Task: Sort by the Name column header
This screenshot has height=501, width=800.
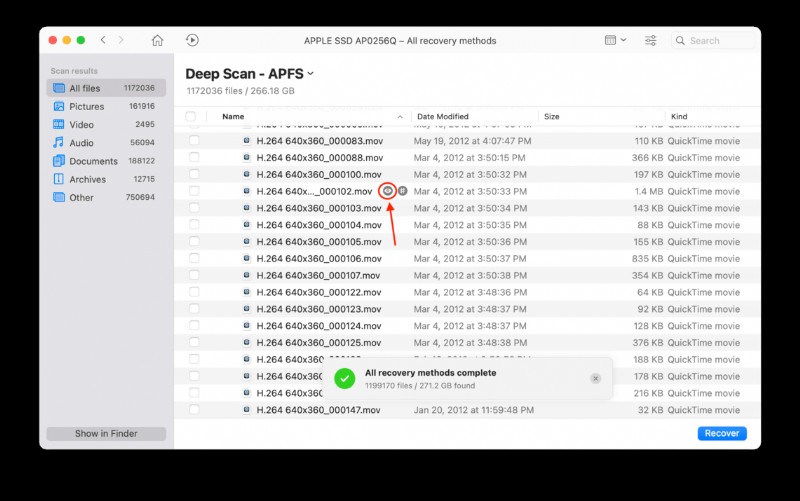Action: point(233,116)
